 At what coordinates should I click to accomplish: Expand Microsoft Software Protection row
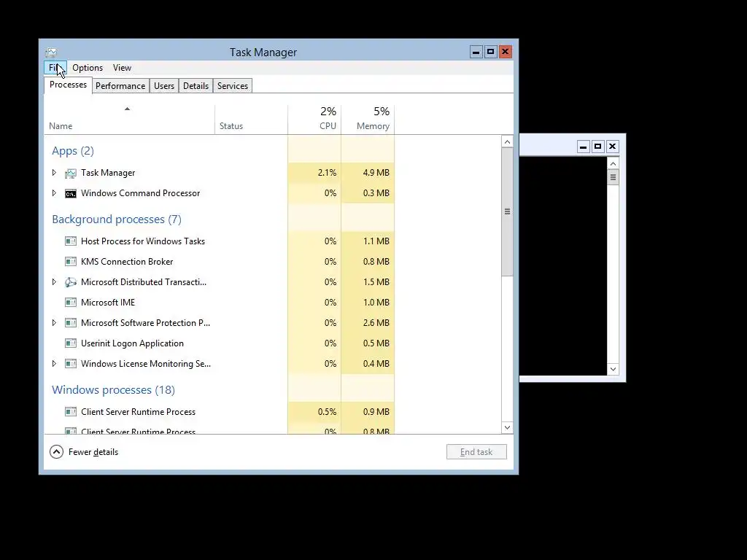(x=54, y=323)
